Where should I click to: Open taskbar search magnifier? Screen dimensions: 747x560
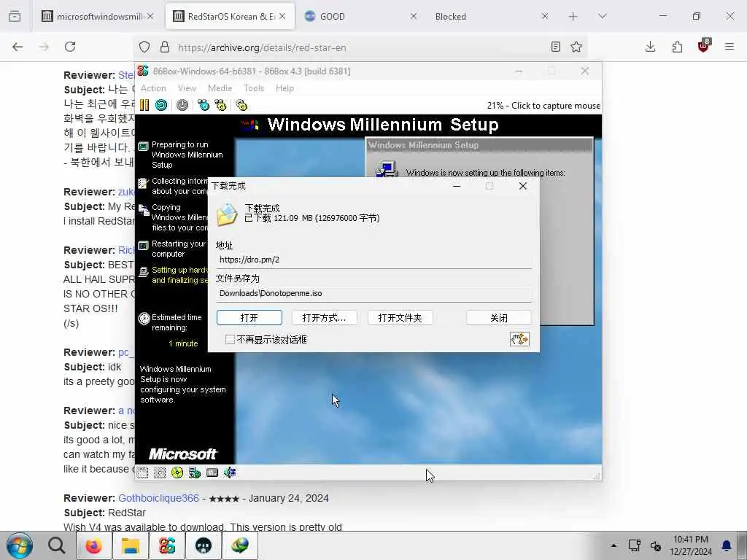coord(57,545)
